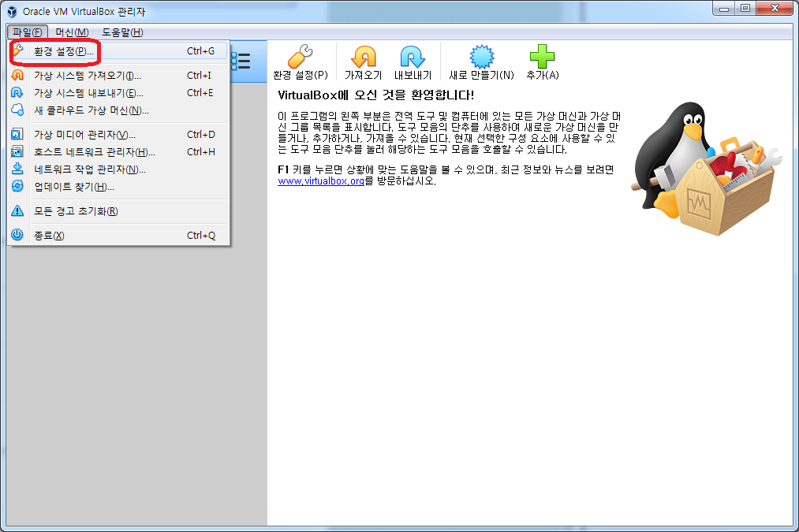Click refresh icon beside 업데이트 찾기
799x532 pixels.
tap(17, 186)
